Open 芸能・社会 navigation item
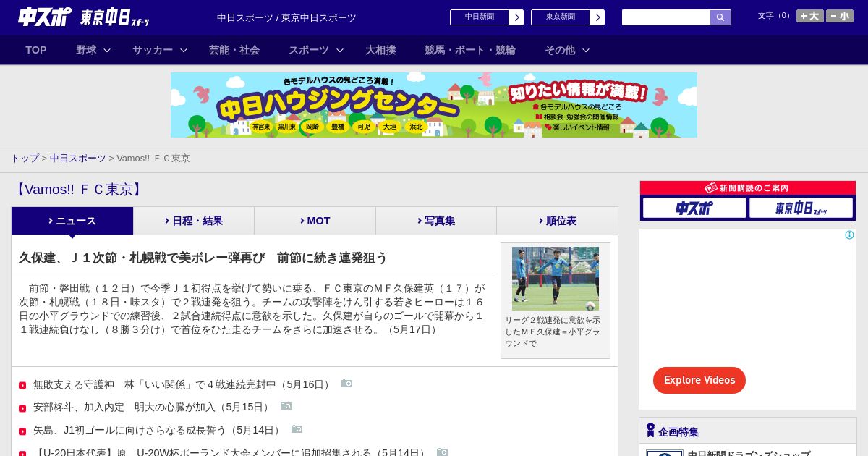Viewport: 868px width, 456px height. (234, 50)
